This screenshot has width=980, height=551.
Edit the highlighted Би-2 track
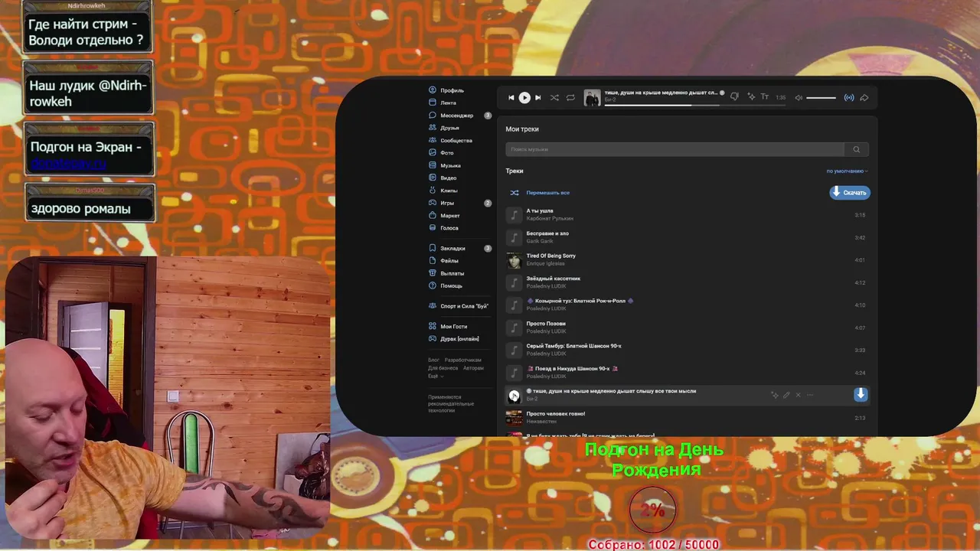coord(786,395)
